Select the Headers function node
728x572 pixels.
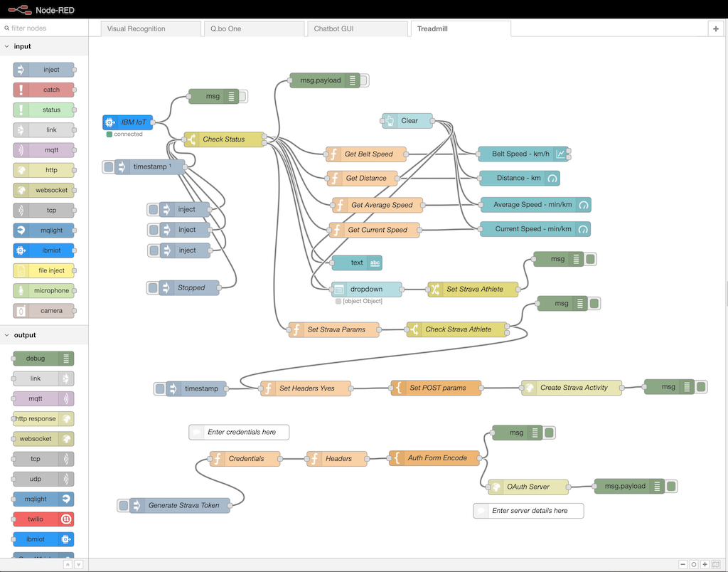point(336,459)
